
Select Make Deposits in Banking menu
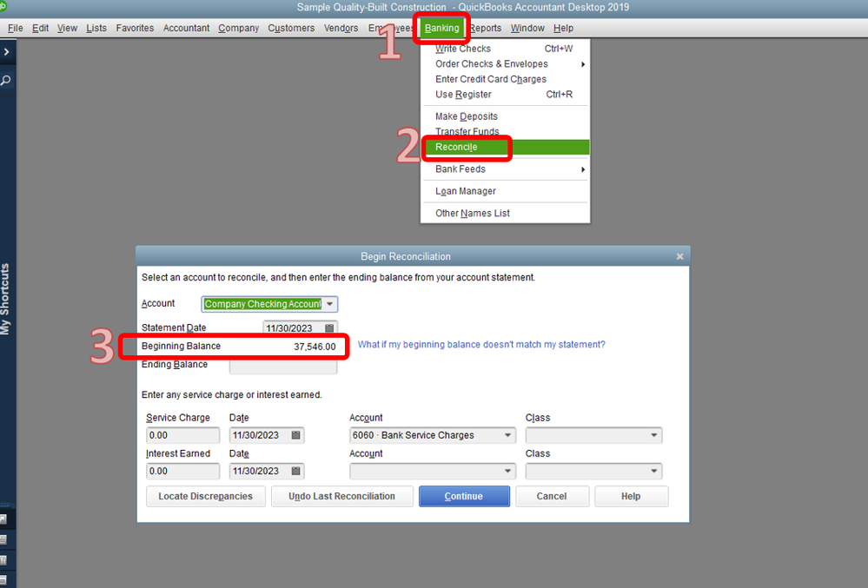tap(505, 116)
